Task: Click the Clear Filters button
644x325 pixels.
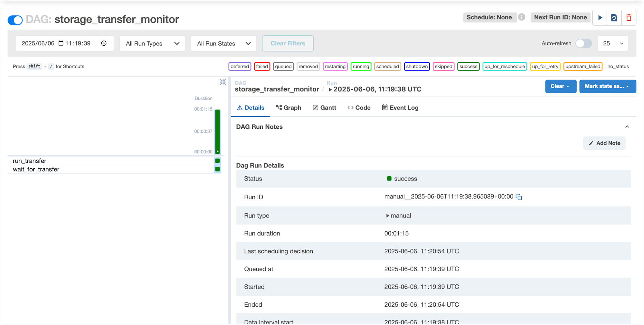Action: 288,43
